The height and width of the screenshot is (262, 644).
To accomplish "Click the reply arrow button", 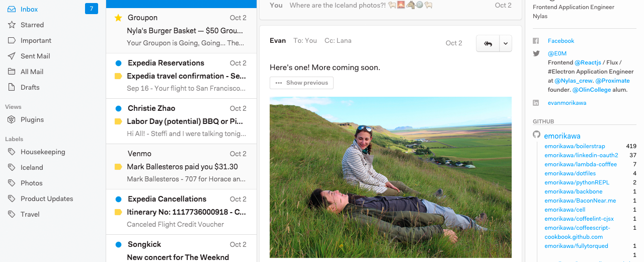I will [488, 44].
